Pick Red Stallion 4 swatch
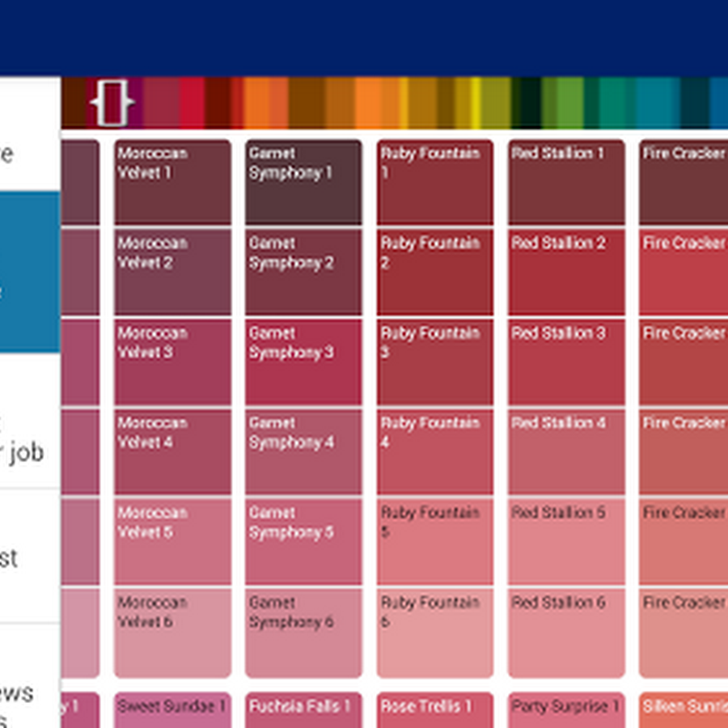Screen dimensions: 728x728 pyautogui.click(x=566, y=451)
